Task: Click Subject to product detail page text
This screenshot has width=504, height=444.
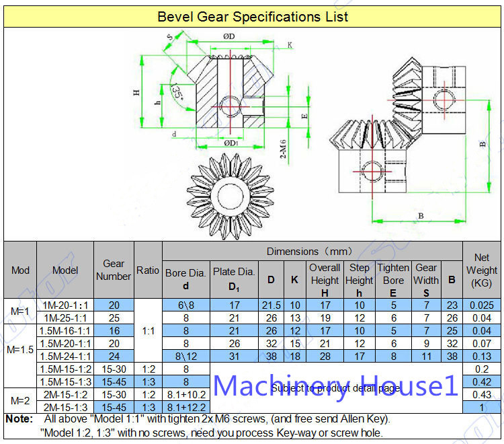Action: coord(336,388)
